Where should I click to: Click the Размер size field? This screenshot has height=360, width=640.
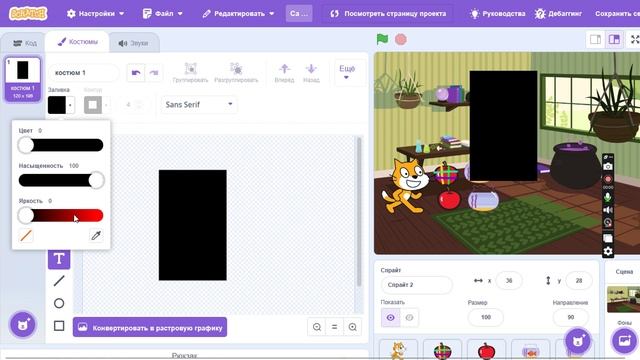485,317
